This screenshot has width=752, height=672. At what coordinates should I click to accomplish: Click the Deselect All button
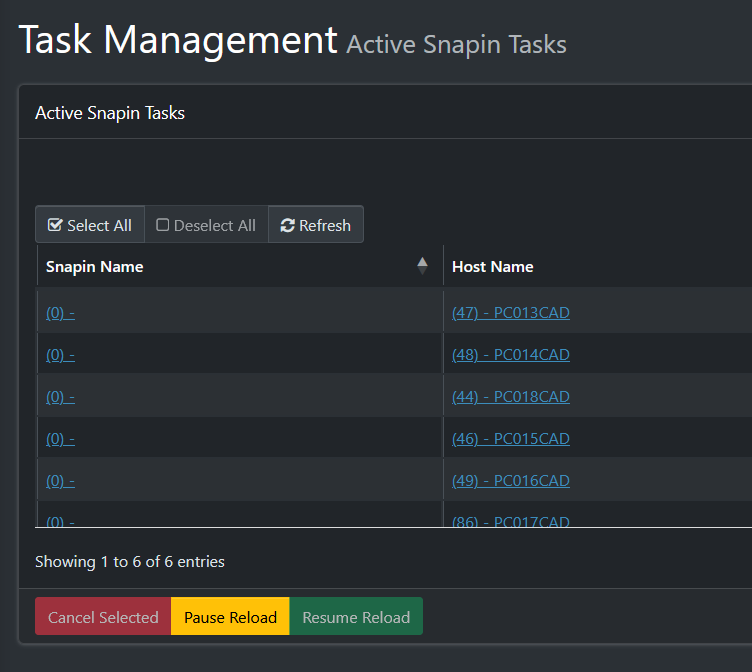206,224
